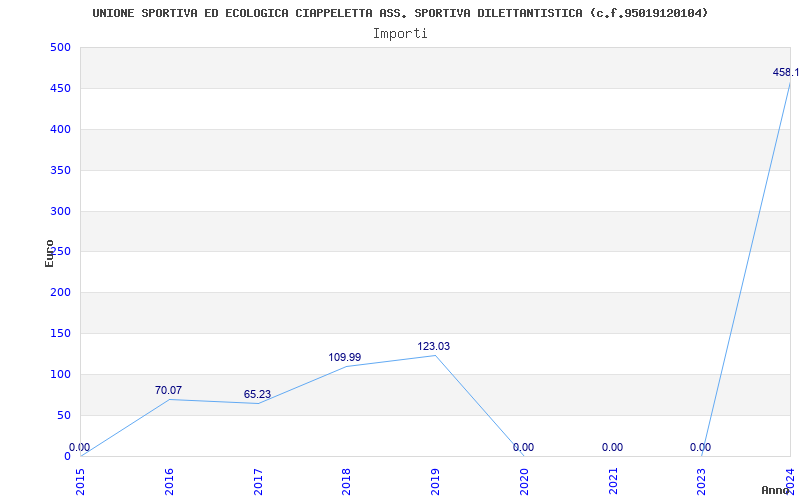Click the 2015 year tick label
Screen dimensions: 800x500
coord(81,481)
